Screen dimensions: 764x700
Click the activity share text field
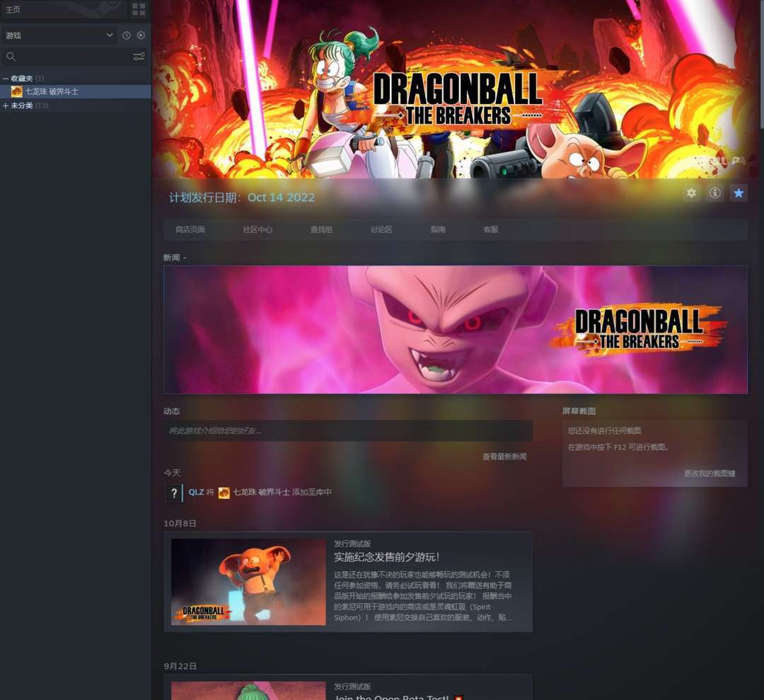(347, 431)
